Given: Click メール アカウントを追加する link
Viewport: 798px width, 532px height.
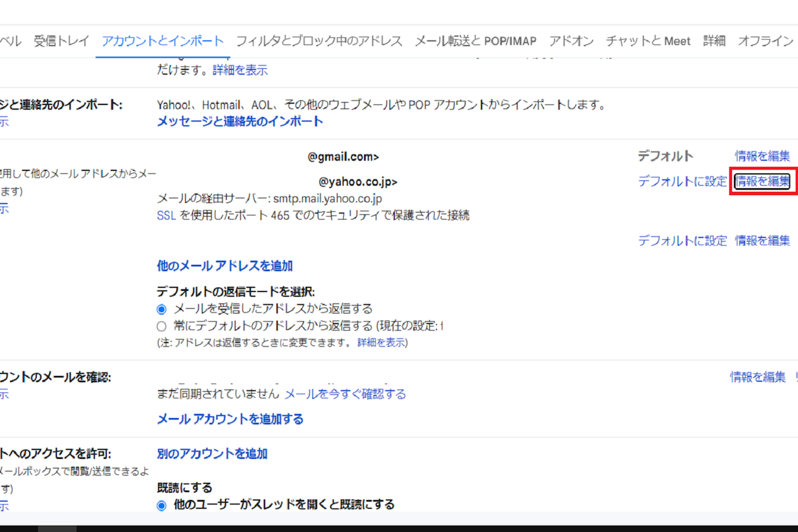Looking at the screenshot, I should pos(230,419).
